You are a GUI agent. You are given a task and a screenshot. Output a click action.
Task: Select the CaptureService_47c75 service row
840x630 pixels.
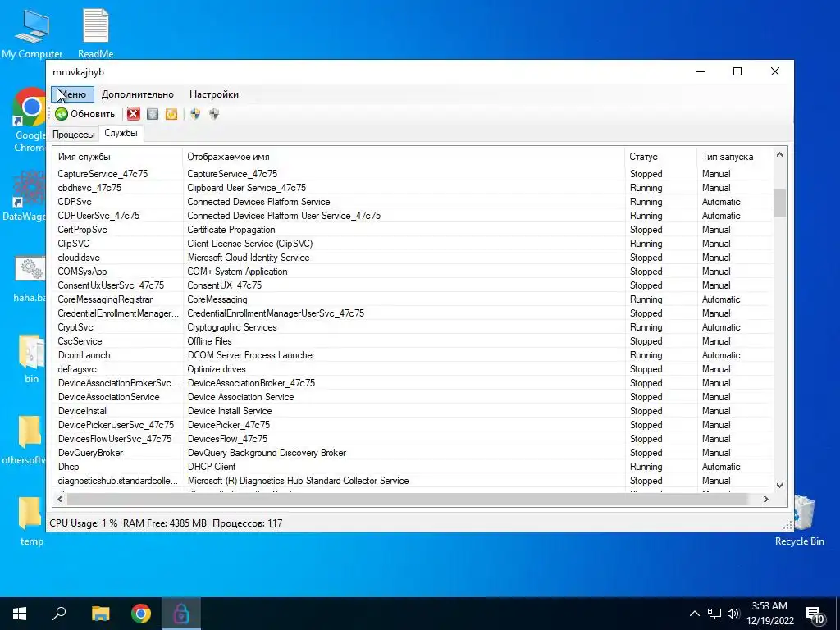coord(413,174)
